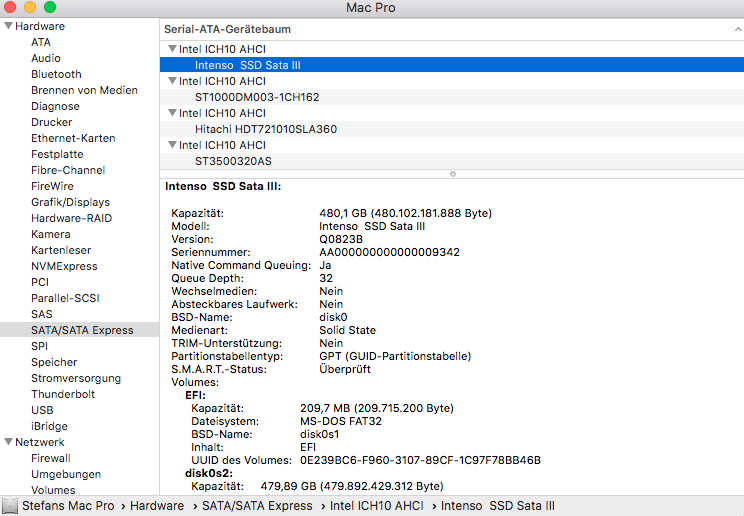744x516 pixels.
Task: Click the BSD-Name value disk0
Action: [333, 317]
